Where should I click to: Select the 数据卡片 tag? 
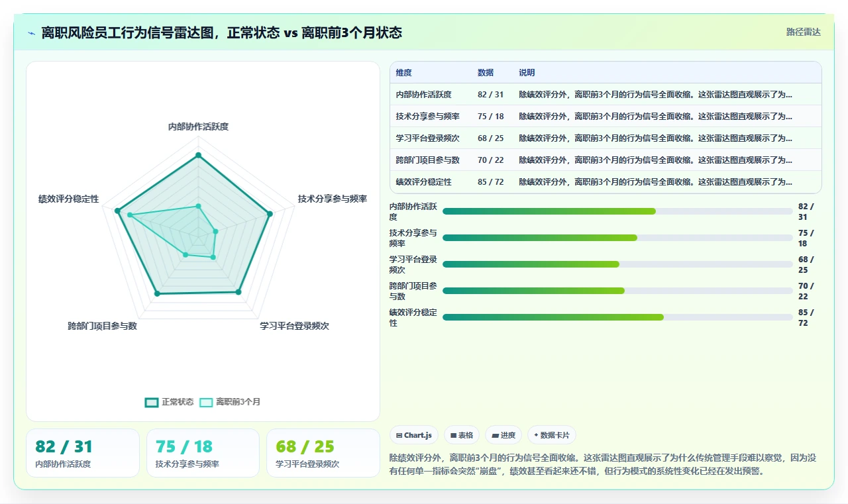tap(552, 435)
